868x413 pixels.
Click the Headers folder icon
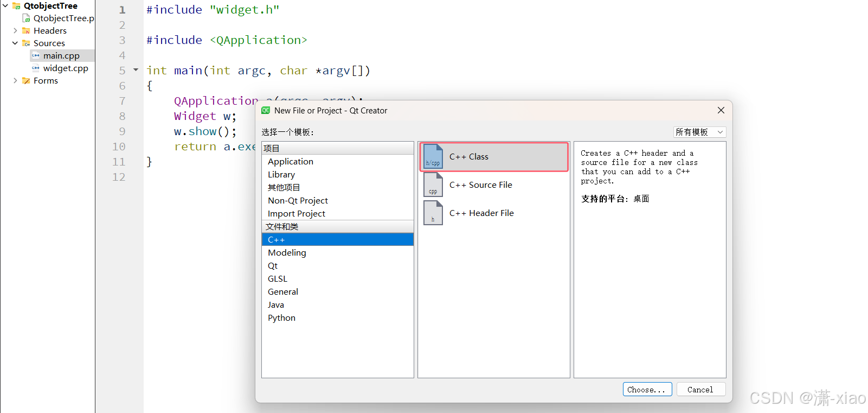26,31
